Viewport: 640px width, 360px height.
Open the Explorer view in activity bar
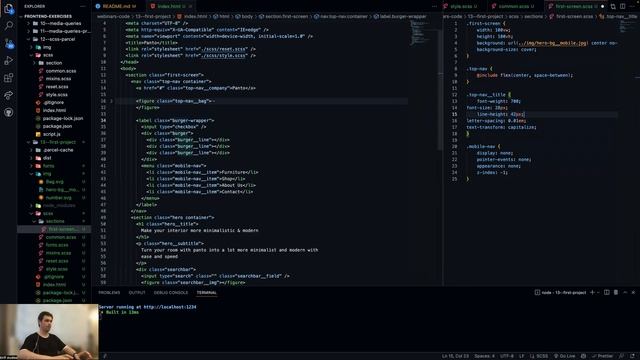coord(8,8)
